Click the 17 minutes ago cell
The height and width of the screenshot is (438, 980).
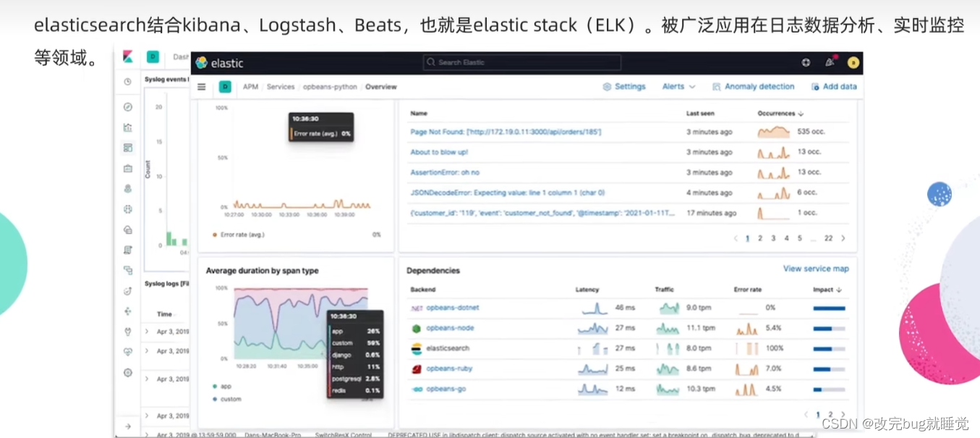(x=712, y=213)
